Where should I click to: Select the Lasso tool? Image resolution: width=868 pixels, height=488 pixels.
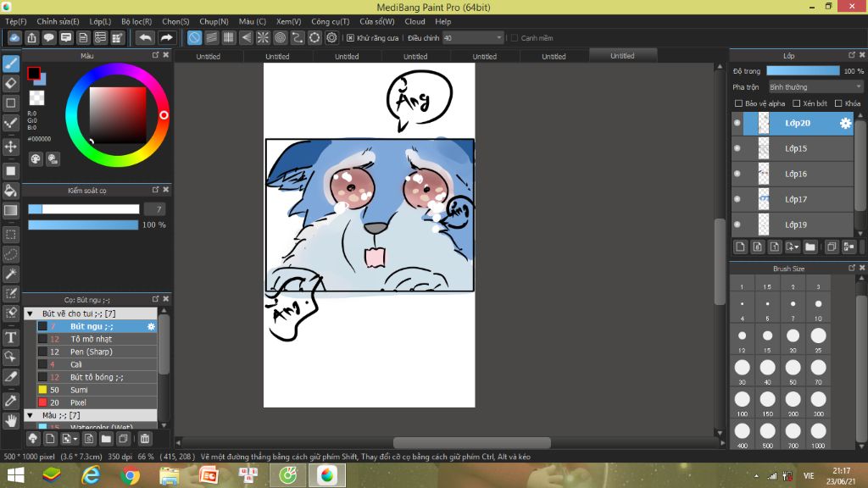pyautogui.click(x=10, y=254)
